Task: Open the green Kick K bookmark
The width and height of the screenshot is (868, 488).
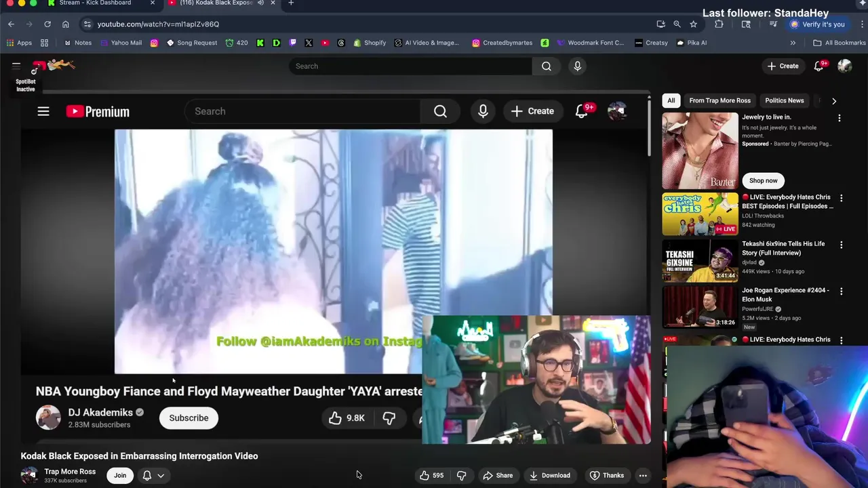Action: (260, 43)
